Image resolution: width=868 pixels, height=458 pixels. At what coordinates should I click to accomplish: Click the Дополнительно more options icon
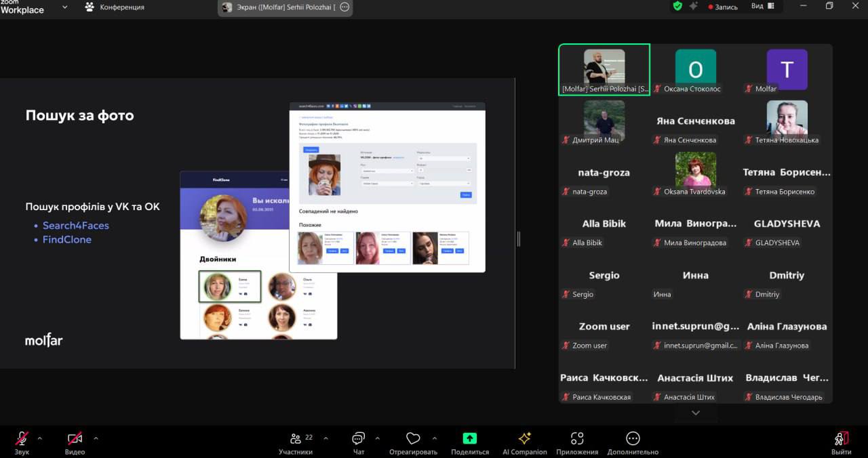click(x=633, y=438)
